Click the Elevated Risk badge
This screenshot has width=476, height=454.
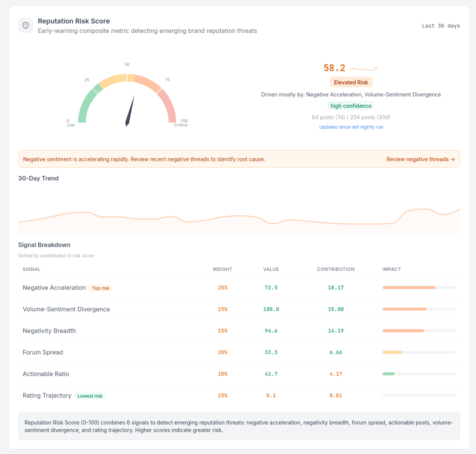pos(351,82)
